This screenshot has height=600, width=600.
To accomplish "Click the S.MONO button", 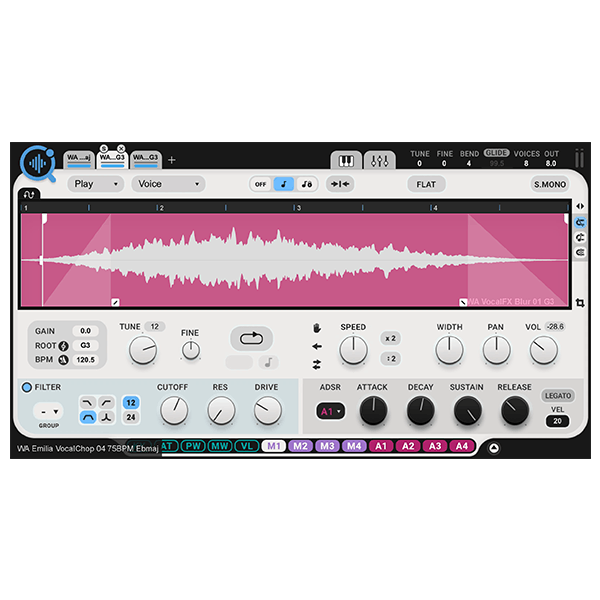I will point(549,184).
